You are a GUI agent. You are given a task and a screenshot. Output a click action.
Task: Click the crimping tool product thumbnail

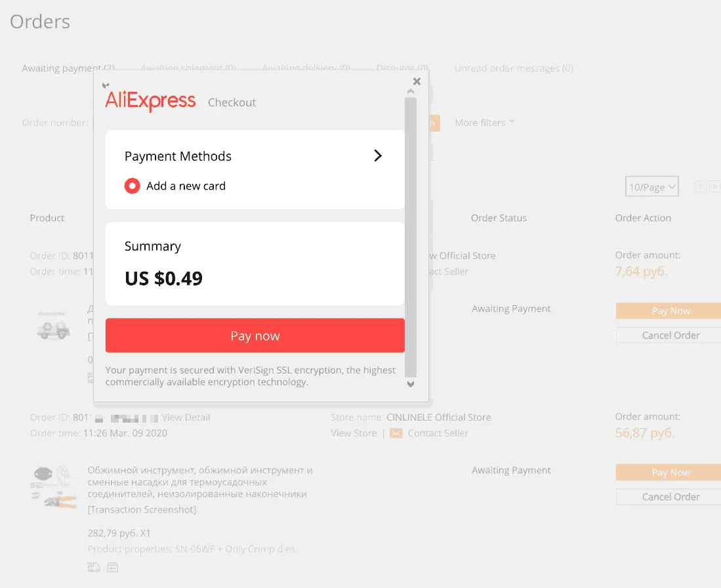[53, 487]
